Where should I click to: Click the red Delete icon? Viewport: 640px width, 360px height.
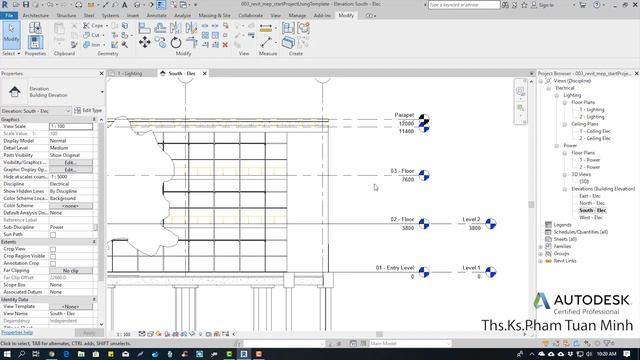(x=225, y=44)
